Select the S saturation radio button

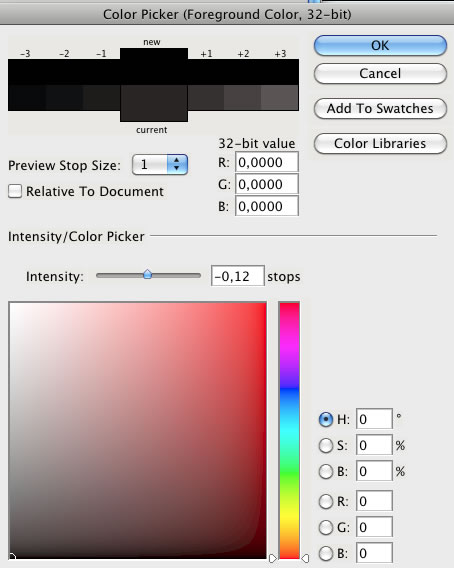pos(325,445)
